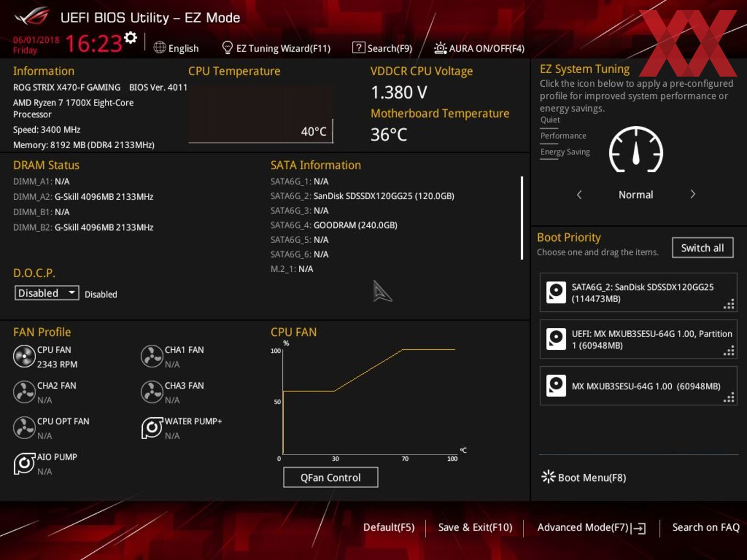747x560 pixels.
Task: Click the EZ System Tuning gauge icon
Action: click(x=636, y=150)
